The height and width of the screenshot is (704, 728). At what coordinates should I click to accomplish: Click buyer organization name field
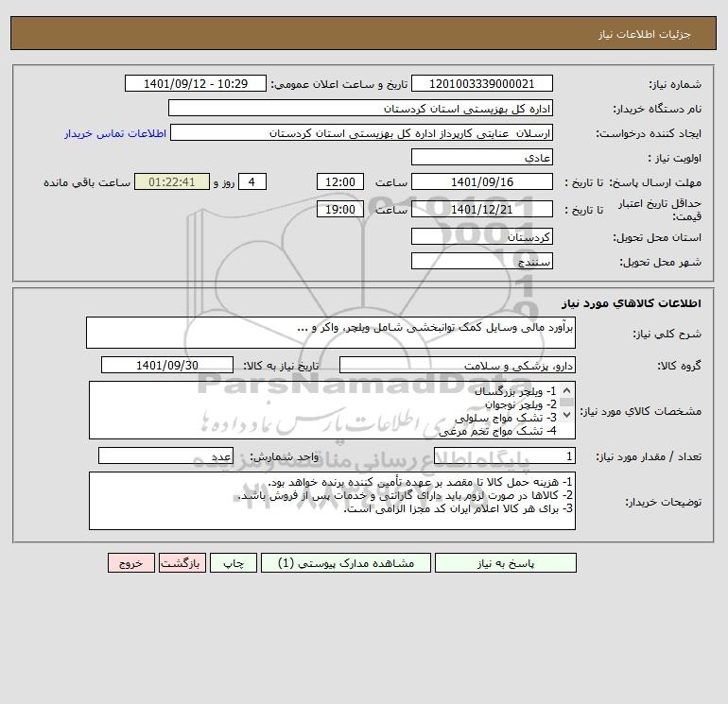pos(360,108)
